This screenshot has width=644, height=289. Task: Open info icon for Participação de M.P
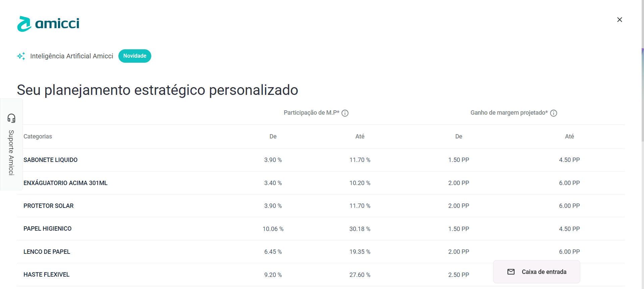(345, 113)
